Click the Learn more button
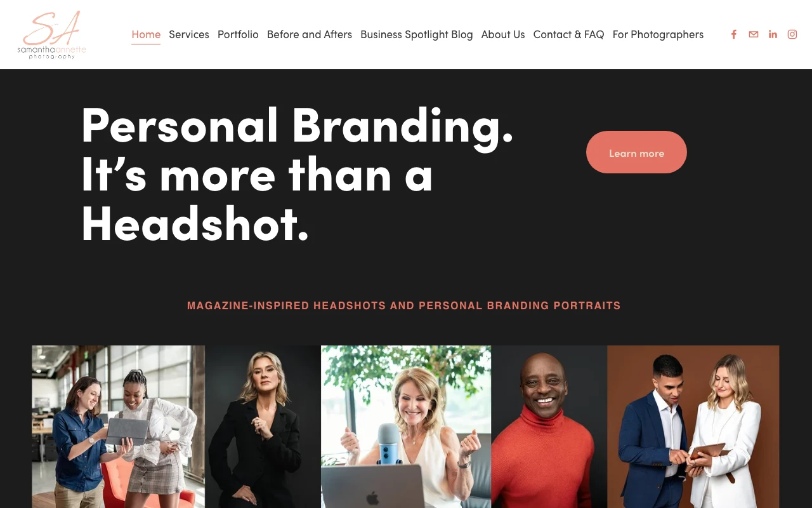Screen dimensions: 812x508 point(636,152)
